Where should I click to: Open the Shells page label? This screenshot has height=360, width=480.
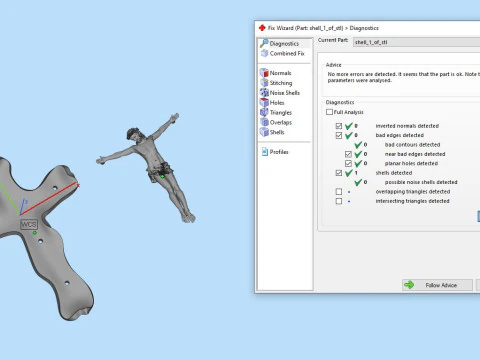click(x=277, y=132)
